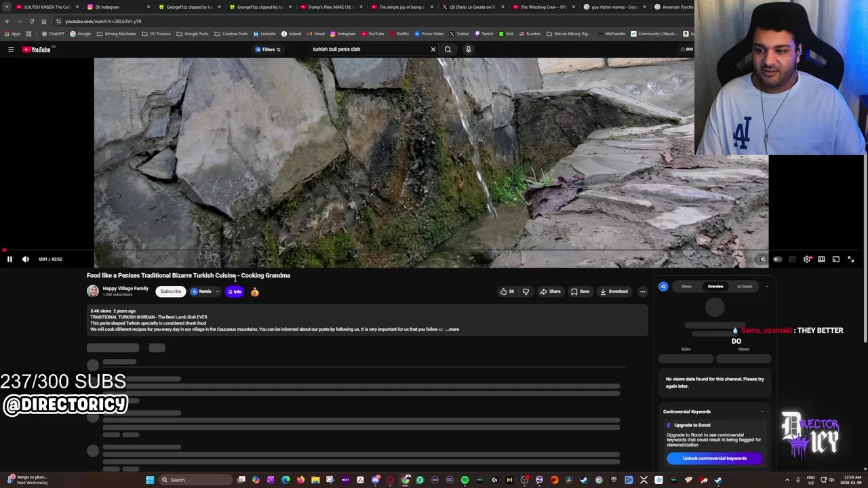
Task: Collapse the Controversial Keywords section
Action: click(762, 411)
